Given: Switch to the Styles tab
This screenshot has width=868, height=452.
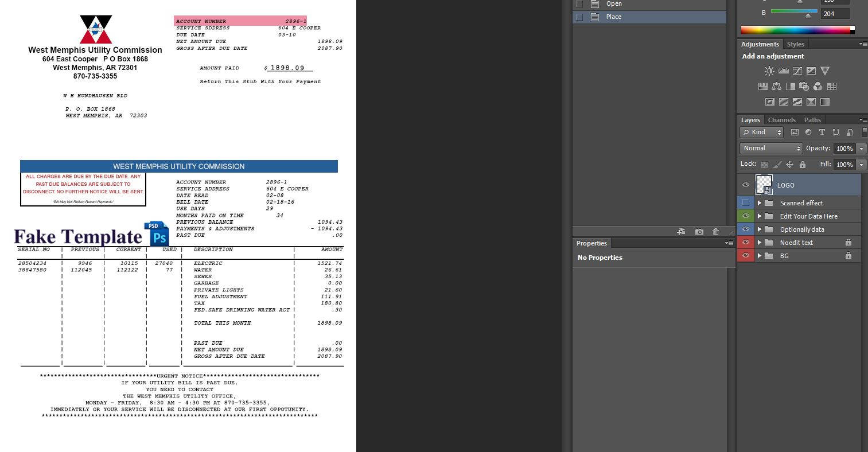Looking at the screenshot, I should click(795, 44).
